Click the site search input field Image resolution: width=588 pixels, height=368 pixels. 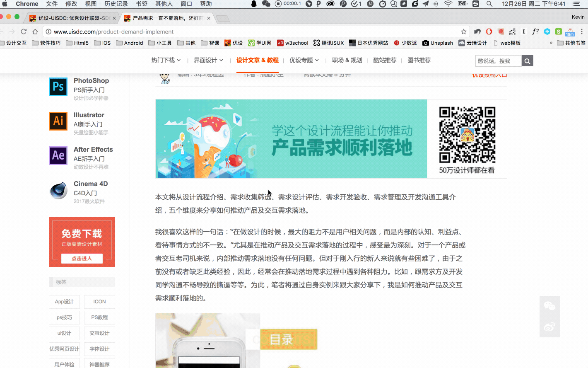click(x=499, y=61)
